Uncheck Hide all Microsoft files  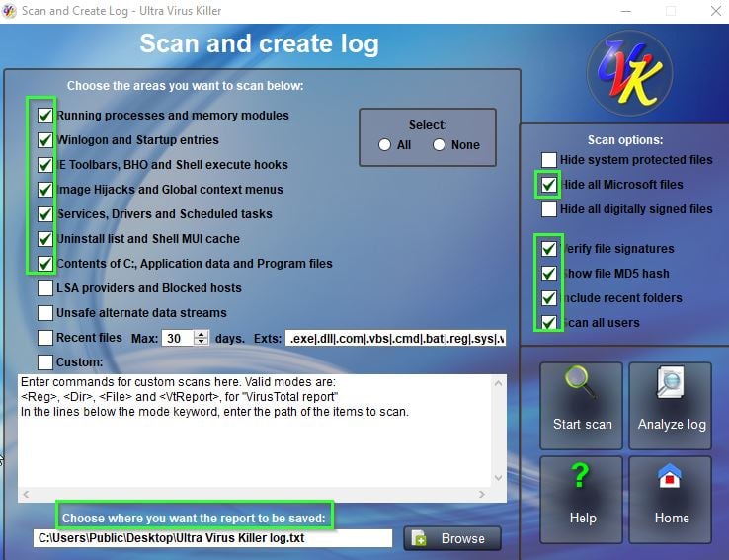[549, 185]
